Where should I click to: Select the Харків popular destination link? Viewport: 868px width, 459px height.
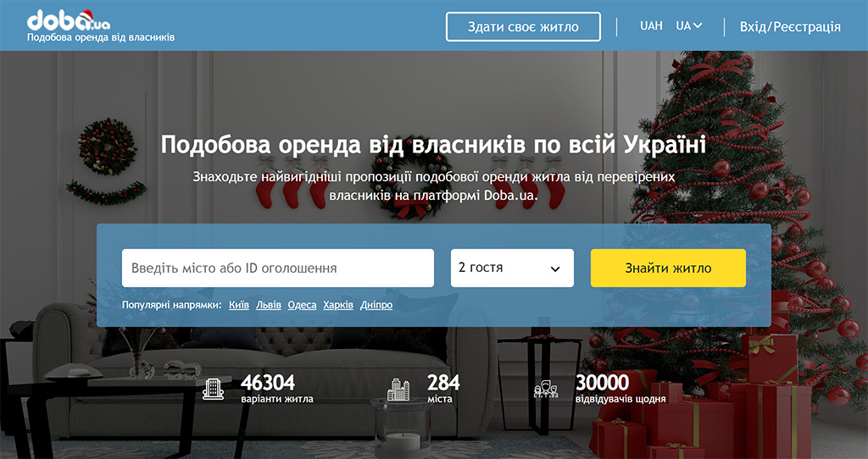[x=338, y=305]
